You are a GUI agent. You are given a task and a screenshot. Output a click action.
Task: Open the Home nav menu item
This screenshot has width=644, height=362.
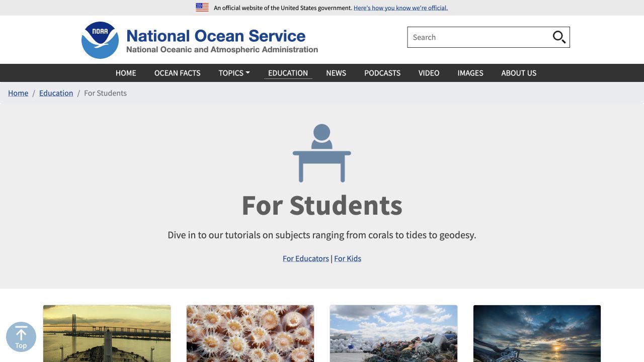coord(126,73)
